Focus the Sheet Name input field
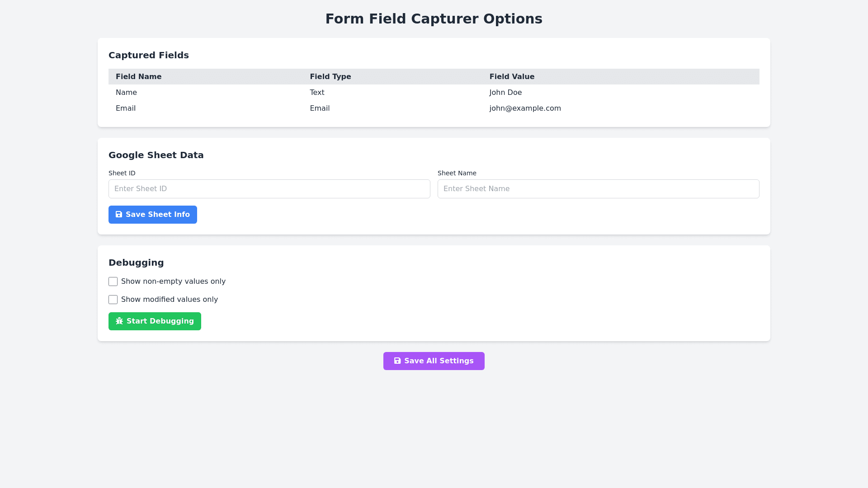868x488 pixels. pos(598,189)
